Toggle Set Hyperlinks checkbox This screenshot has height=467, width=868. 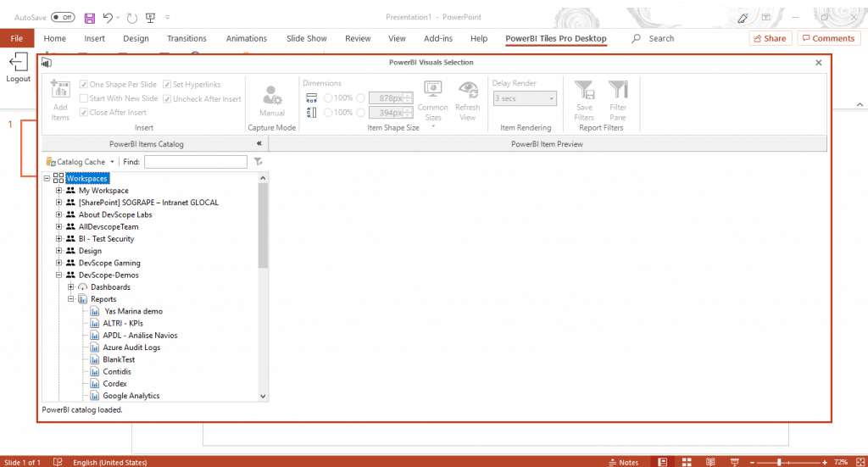point(167,84)
